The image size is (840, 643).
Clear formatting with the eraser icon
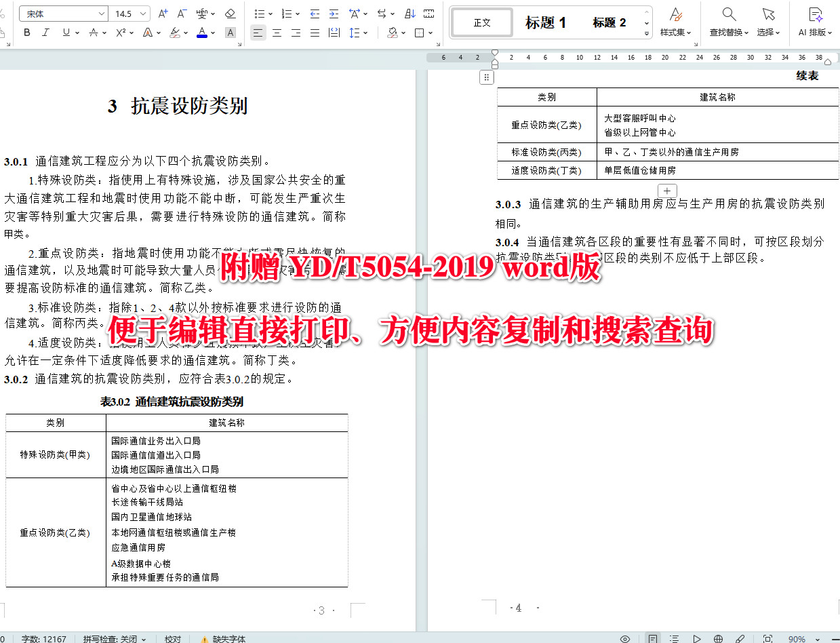click(230, 14)
